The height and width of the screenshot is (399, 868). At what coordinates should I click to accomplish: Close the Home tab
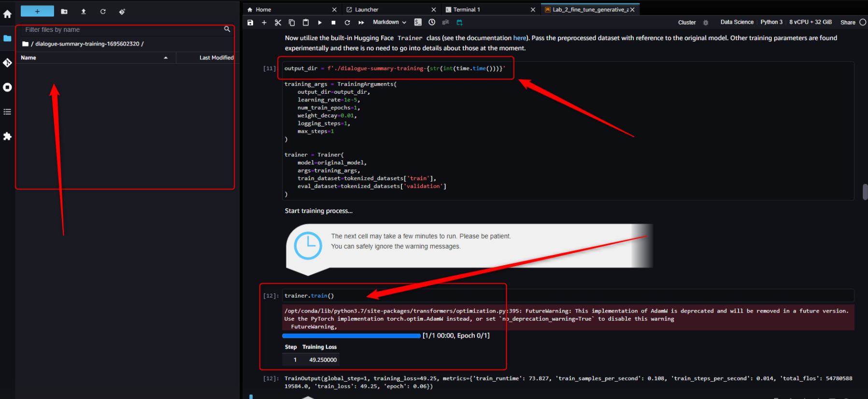tap(334, 10)
